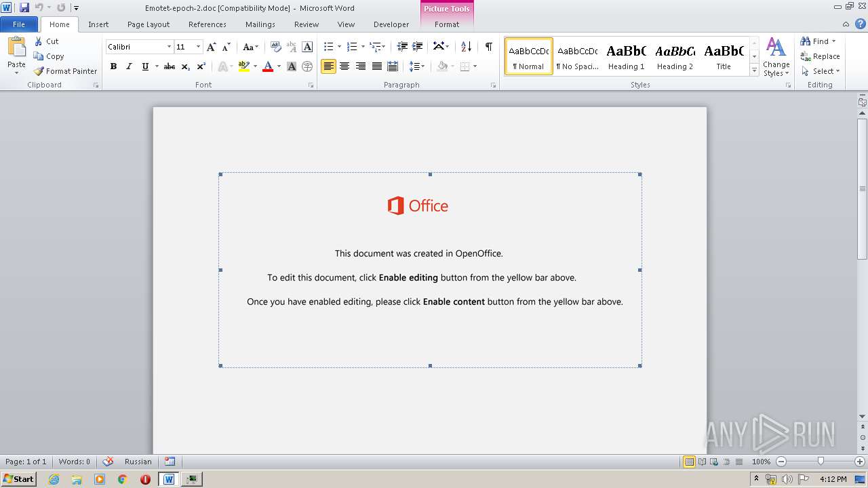This screenshot has height=488, width=868.
Task: Click the Paste icon in Clipboard group
Action: point(16,47)
